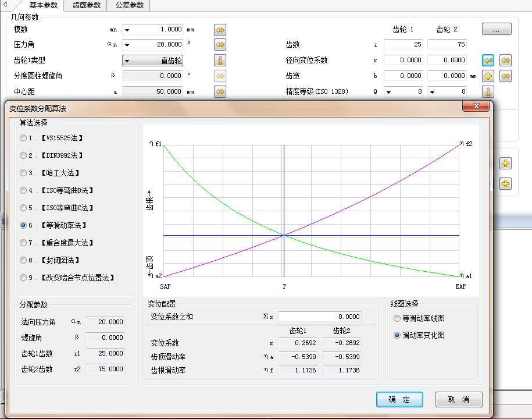Click gear 2 齿根滑动率 value 1.1736

(342, 370)
